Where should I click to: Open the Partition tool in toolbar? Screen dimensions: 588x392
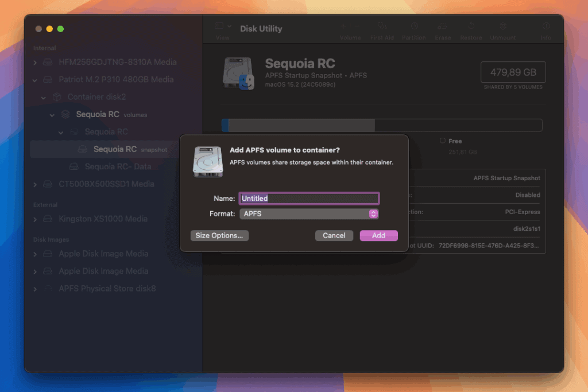coord(413,26)
